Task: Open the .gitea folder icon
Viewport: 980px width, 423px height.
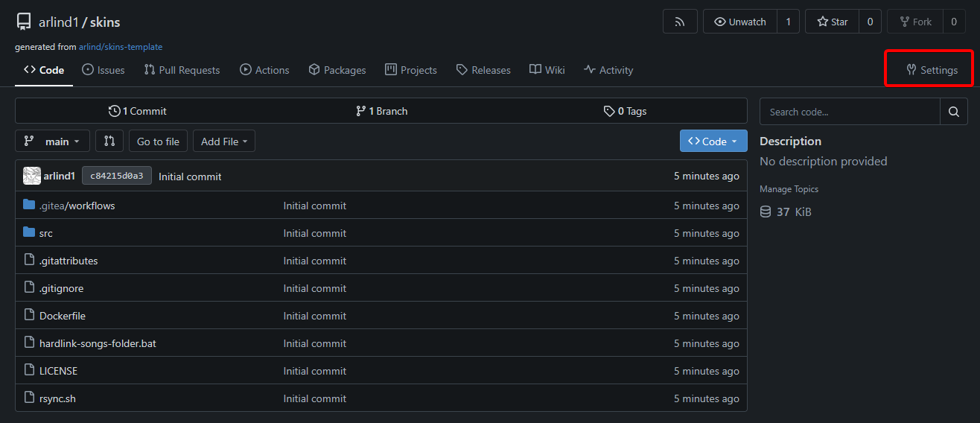Action: pos(29,205)
